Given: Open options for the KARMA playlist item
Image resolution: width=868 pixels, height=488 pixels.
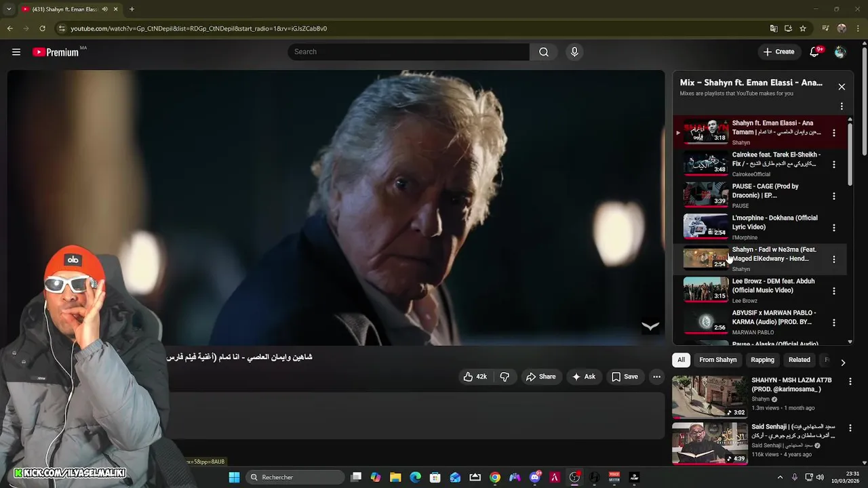Looking at the screenshot, I should (x=834, y=323).
